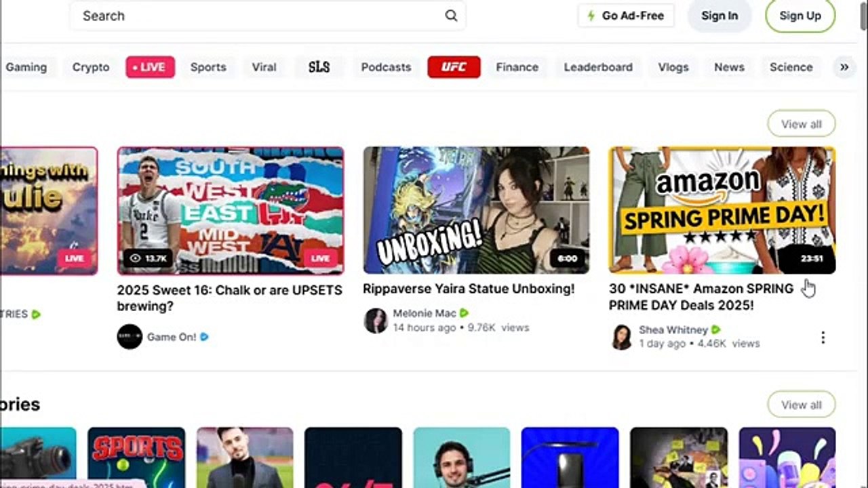Image resolution: width=868 pixels, height=488 pixels.
Task: Click the 2025 Sweet 16 video title
Action: [229, 298]
